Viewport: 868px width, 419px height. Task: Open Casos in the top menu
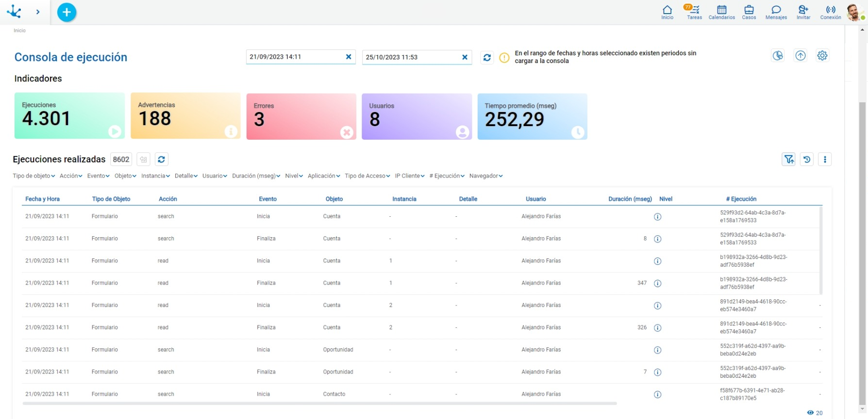[749, 12]
